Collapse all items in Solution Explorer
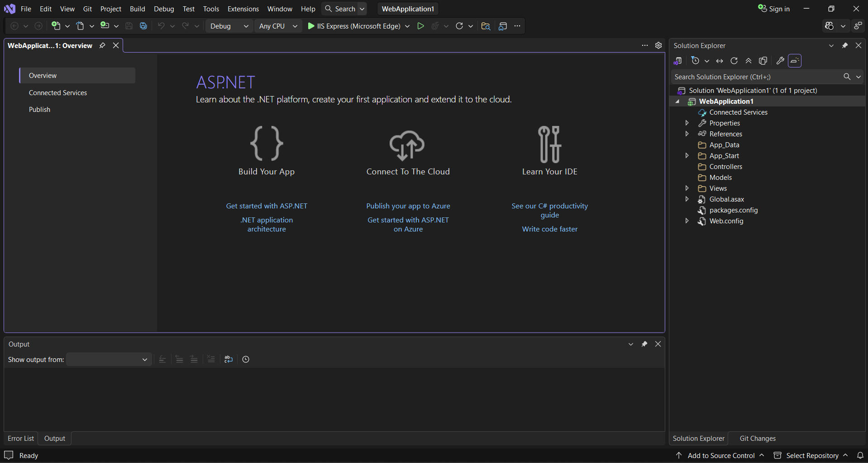This screenshot has height=463, width=868. tap(749, 61)
